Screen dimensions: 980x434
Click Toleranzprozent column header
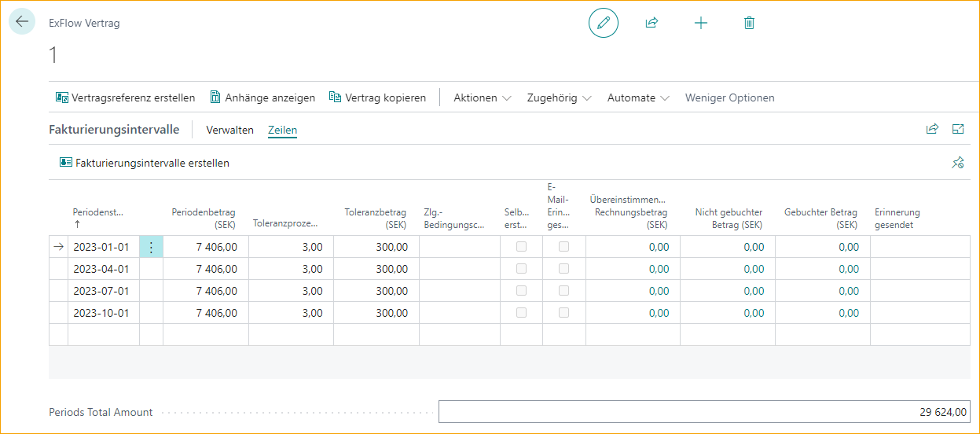(287, 224)
